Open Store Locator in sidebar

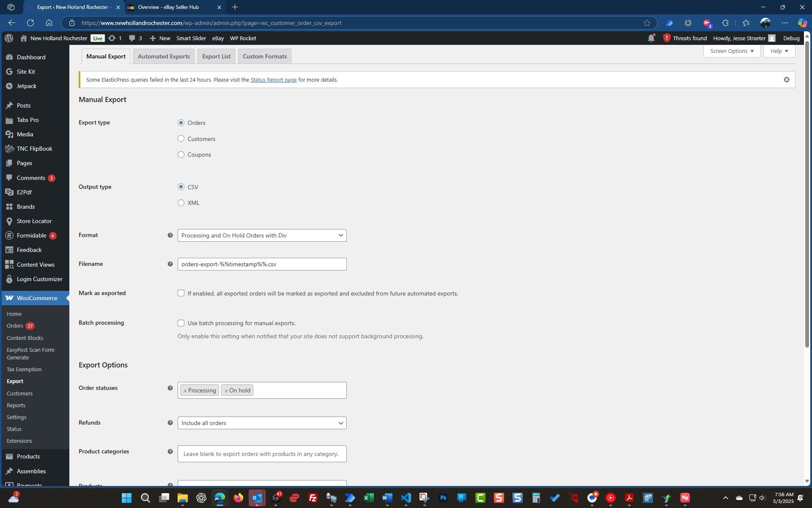pos(34,221)
